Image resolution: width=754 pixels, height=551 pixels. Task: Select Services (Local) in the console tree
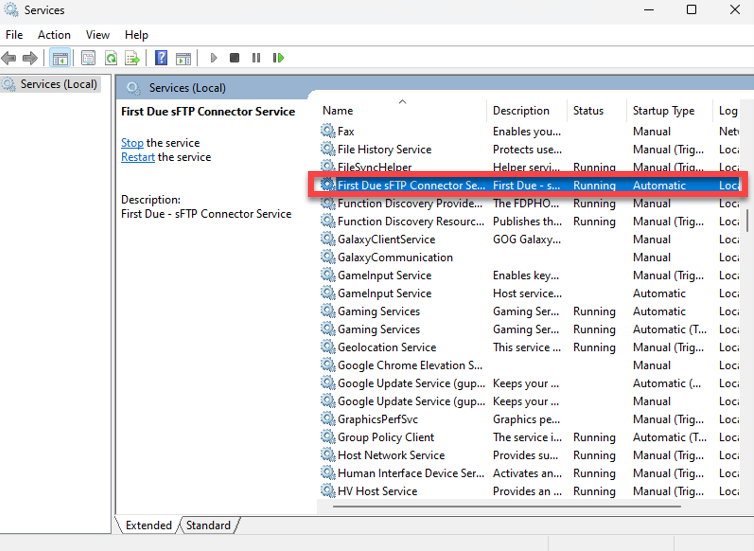(58, 84)
